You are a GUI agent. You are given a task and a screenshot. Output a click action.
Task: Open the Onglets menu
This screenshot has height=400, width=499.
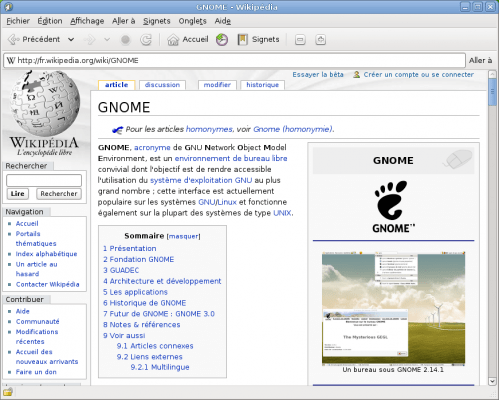pos(192,21)
